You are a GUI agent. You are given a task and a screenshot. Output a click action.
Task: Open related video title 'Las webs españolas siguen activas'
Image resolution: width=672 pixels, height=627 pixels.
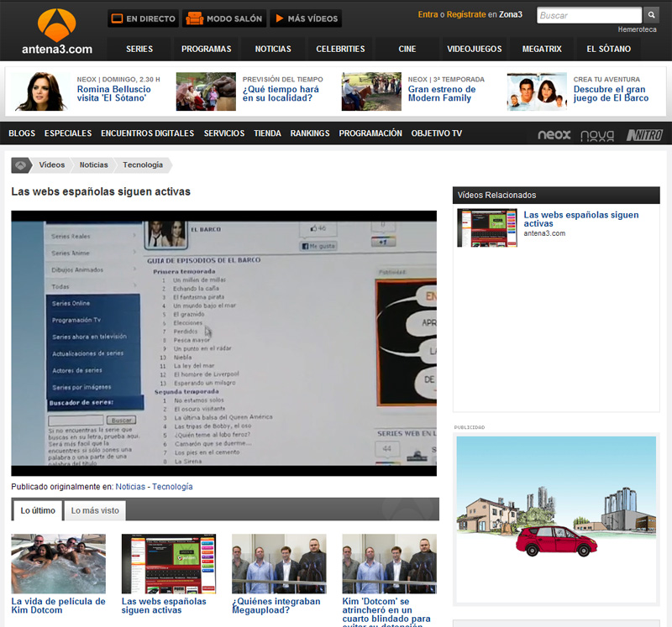[x=581, y=219]
